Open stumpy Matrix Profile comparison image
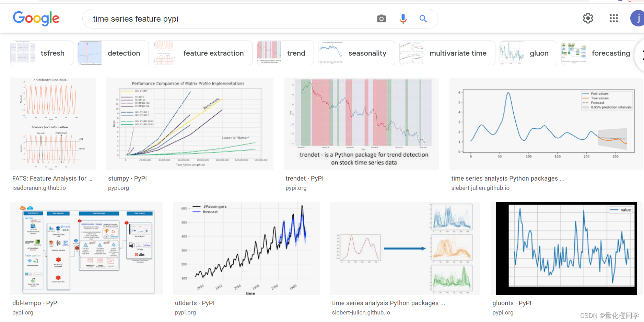The width and height of the screenshot is (644, 322). (x=190, y=124)
